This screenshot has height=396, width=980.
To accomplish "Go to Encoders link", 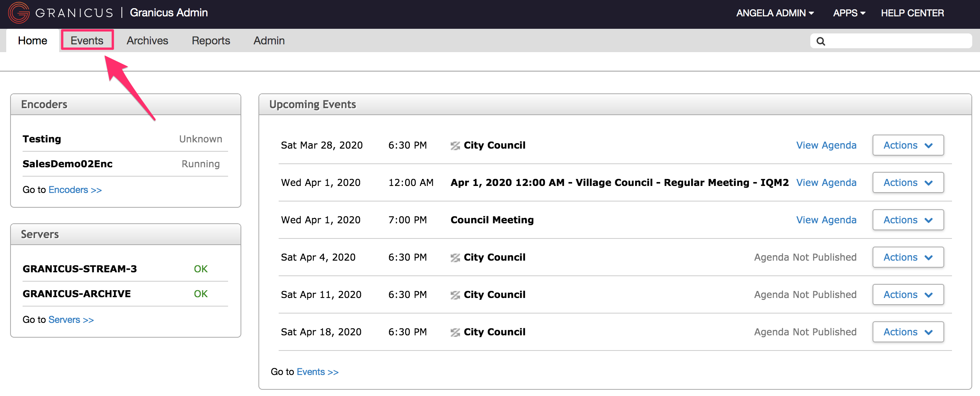I will [75, 189].
